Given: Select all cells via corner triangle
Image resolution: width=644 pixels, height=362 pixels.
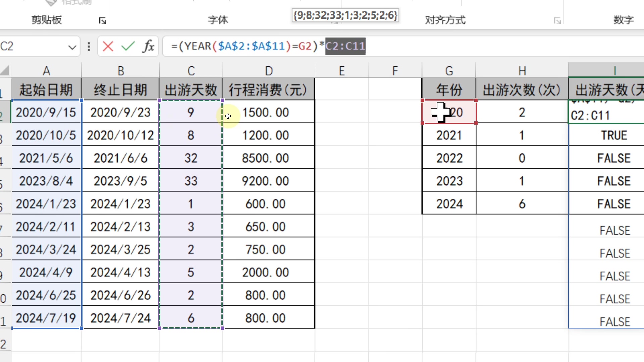Looking at the screenshot, I should pyautogui.click(x=5, y=70).
